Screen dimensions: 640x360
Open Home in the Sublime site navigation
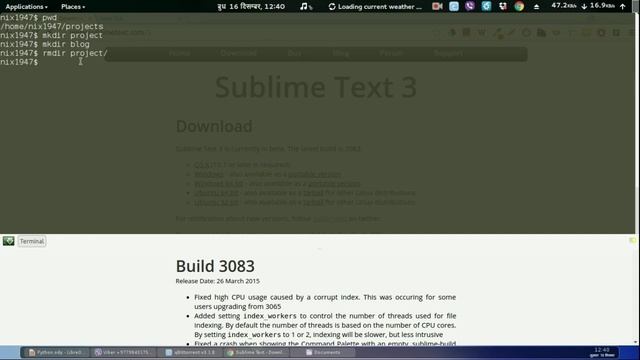[x=179, y=53]
